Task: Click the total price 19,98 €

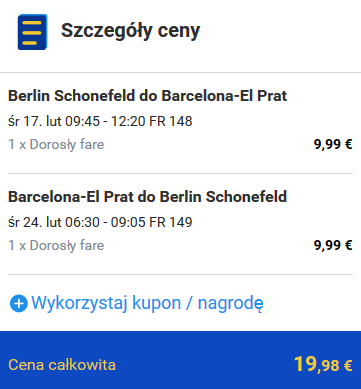Action: [323, 364]
